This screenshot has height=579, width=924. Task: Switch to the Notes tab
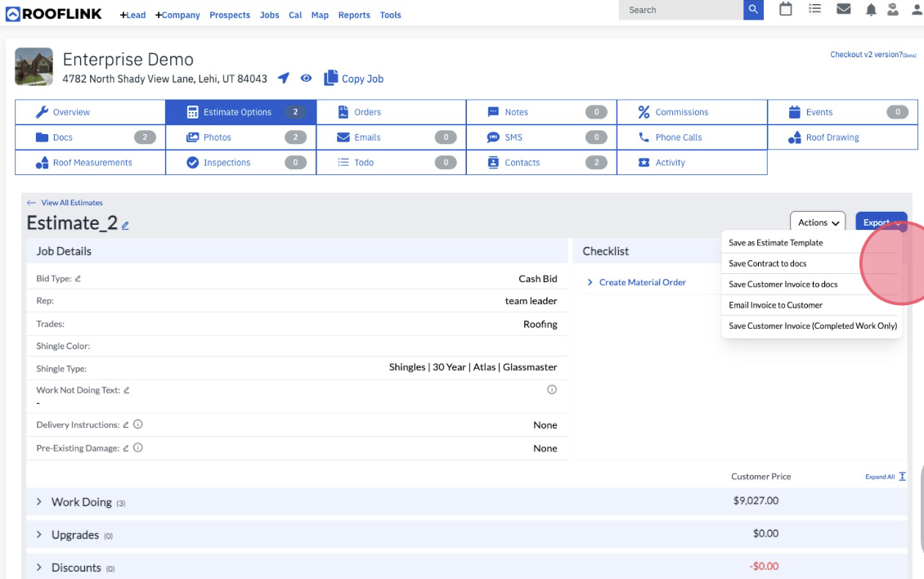(541, 112)
